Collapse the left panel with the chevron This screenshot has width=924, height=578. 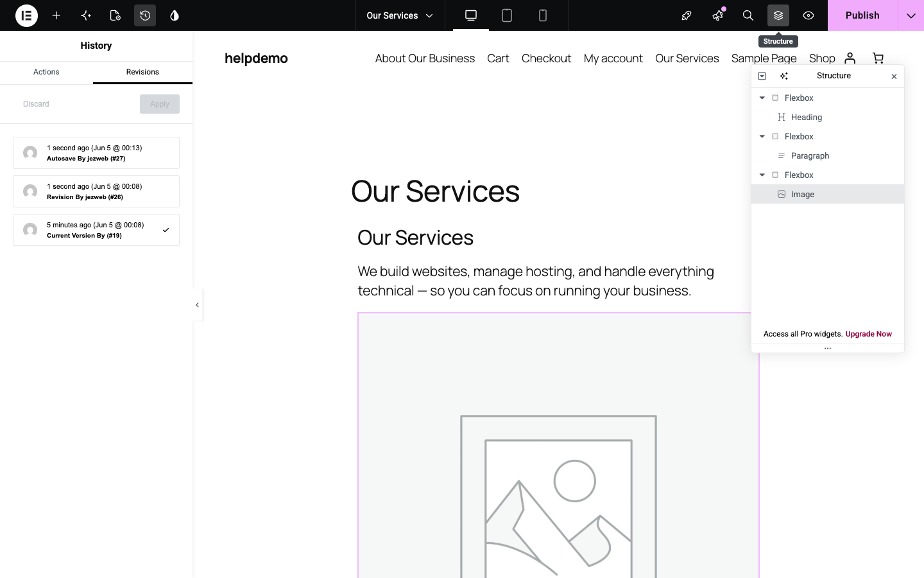click(197, 305)
